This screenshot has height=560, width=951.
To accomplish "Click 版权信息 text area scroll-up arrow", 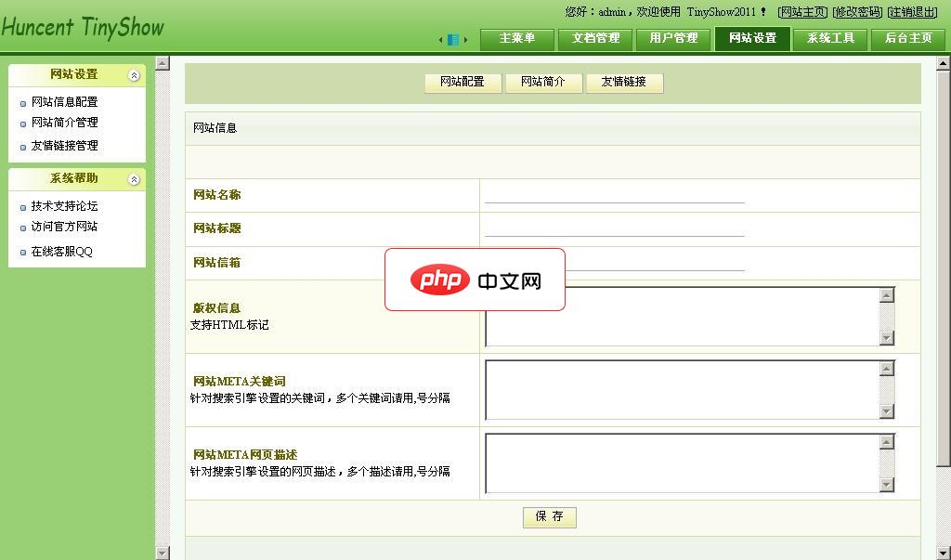I will coord(887,295).
